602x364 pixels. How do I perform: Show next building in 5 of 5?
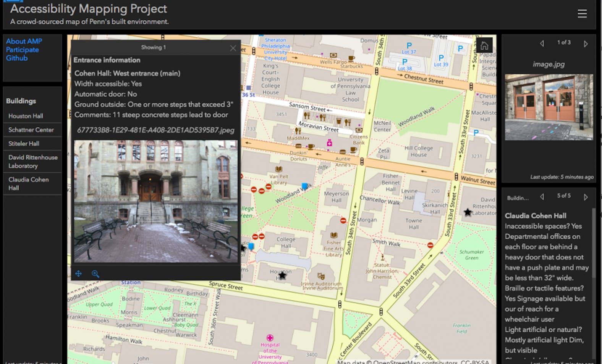pos(586,197)
